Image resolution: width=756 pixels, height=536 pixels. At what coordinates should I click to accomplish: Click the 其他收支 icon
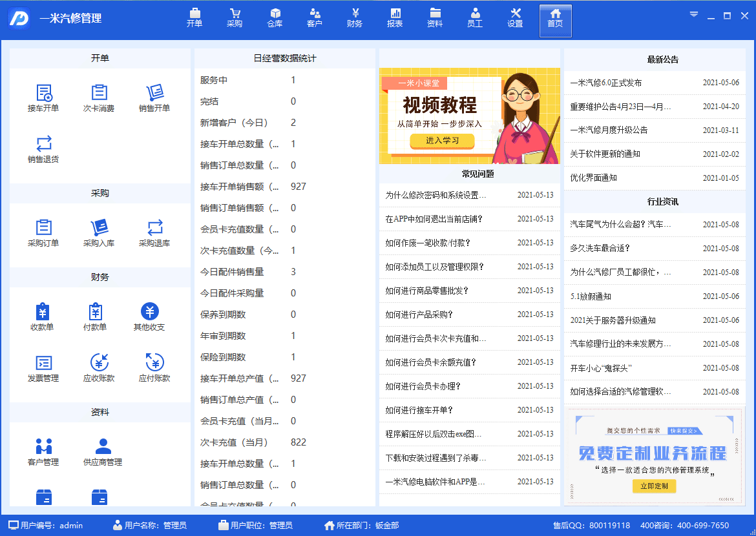(x=149, y=317)
